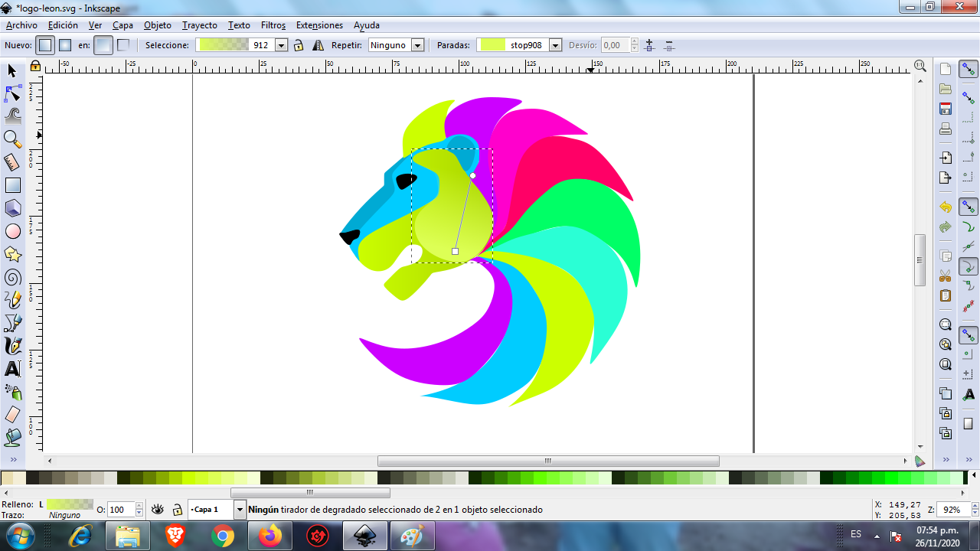Viewport: 980px width, 551px height.
Task: Select the Spray tool
Action: [x=12, y=392]
